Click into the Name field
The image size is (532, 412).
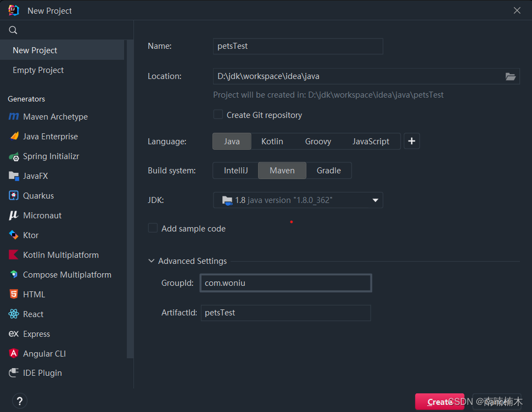298,46
